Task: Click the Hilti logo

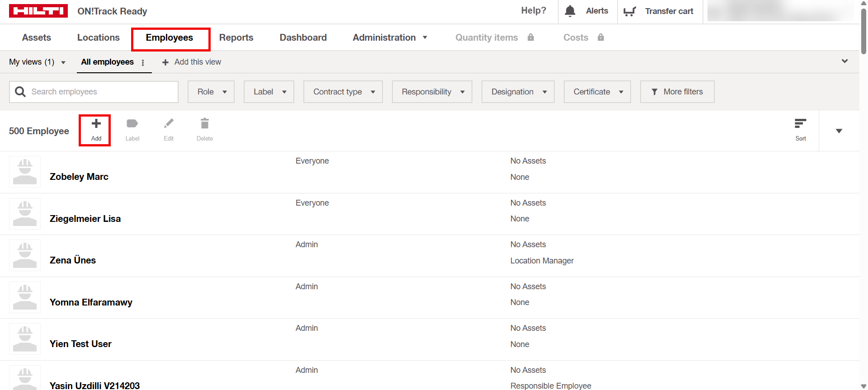Action: pos(38,11)
